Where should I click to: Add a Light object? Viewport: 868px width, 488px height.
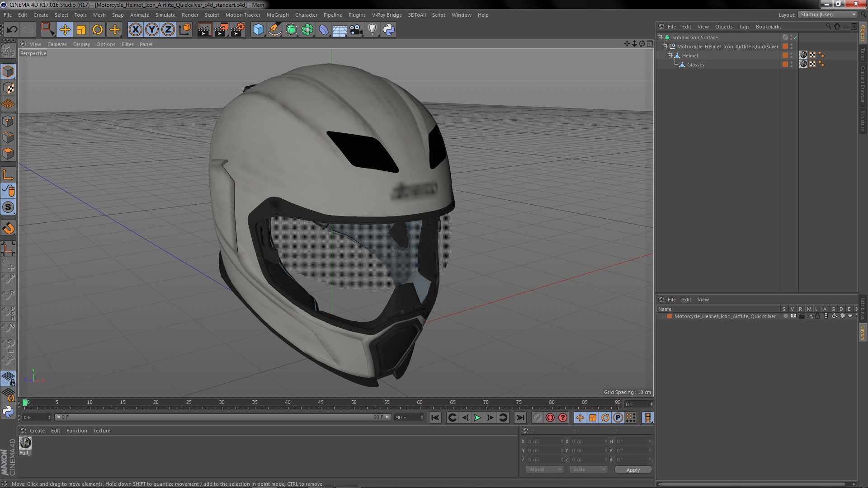(373, 30)
